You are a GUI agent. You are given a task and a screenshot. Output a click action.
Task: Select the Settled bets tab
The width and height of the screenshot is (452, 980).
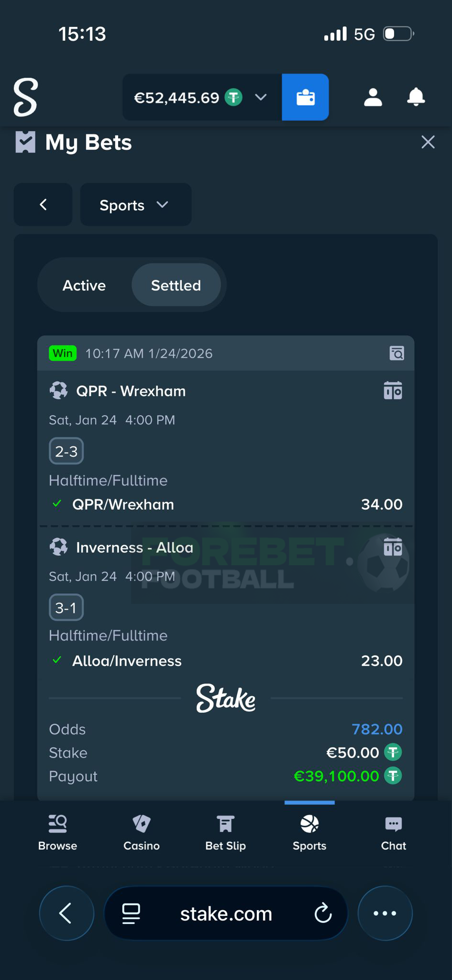(176, 285)
